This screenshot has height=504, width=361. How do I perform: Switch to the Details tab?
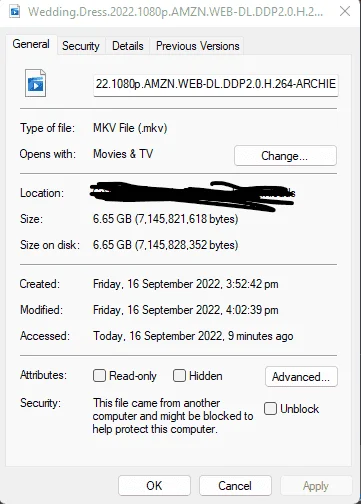(x=128, y=46)
